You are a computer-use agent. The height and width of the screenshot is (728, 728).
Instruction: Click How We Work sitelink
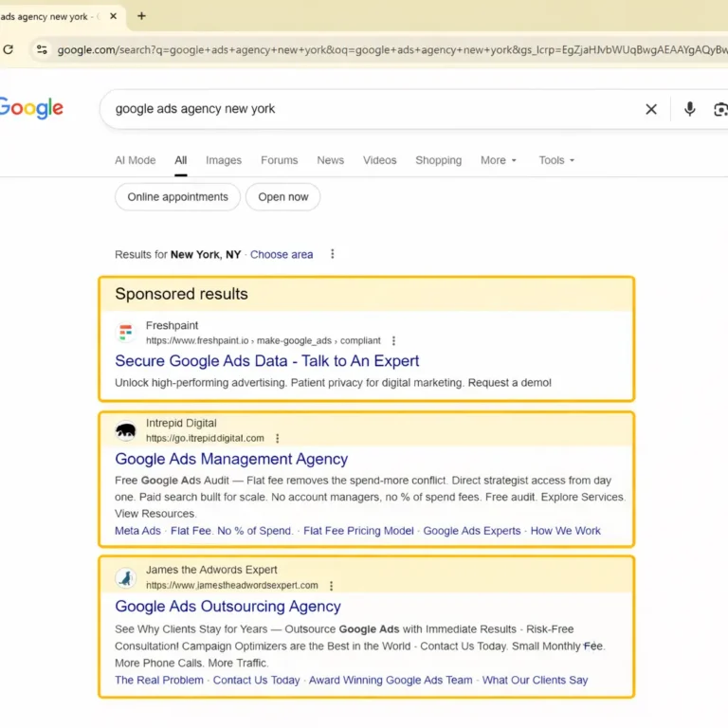pos(566,531)
